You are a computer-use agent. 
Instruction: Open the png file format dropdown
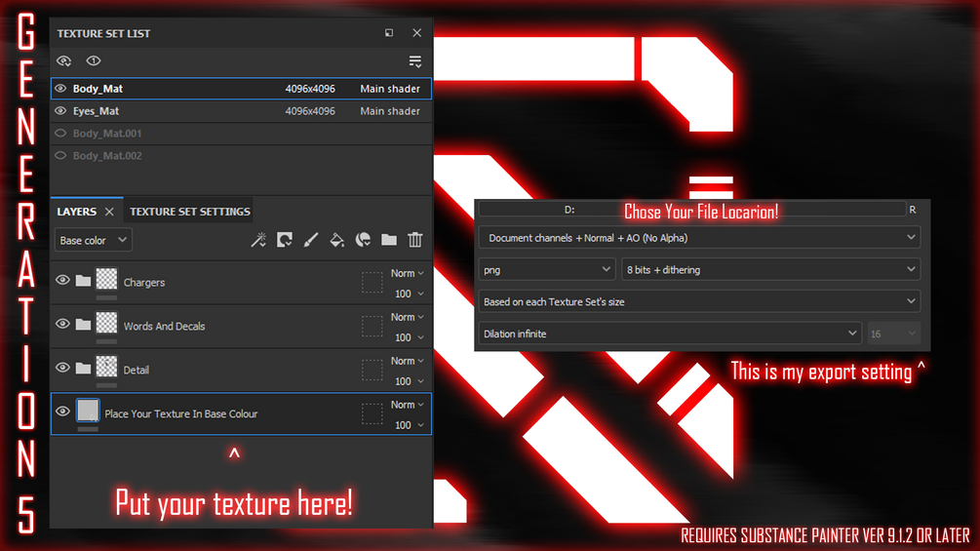coord(547,270)
